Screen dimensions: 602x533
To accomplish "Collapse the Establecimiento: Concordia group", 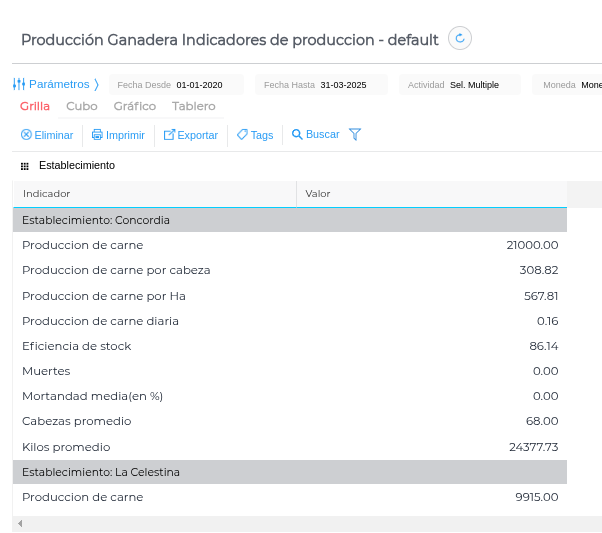I will pyautogui.click(x=96, y=220).
